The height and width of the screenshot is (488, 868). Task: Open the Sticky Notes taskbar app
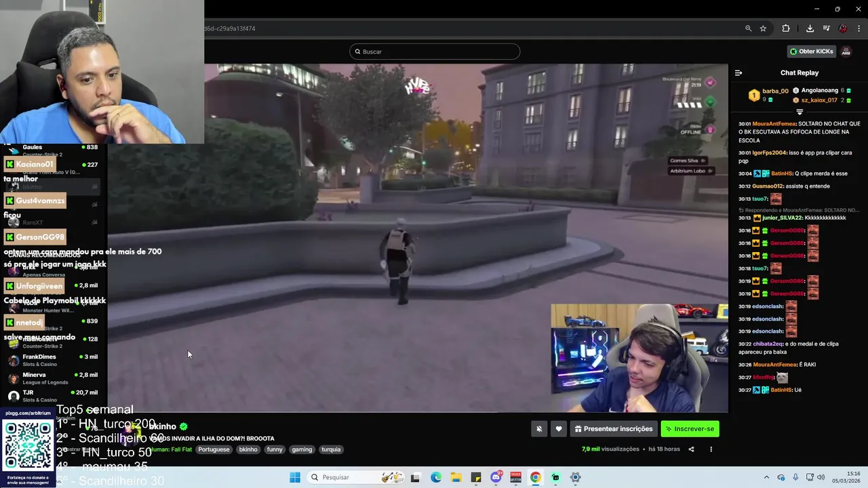476,477
